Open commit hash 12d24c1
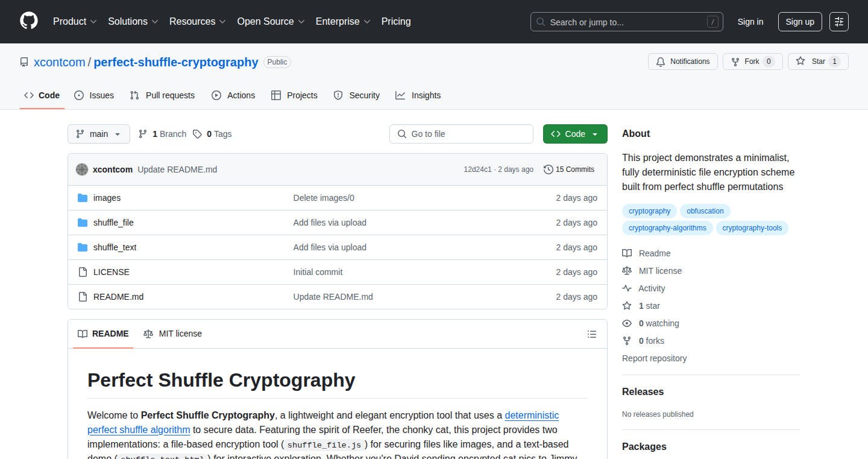The width and height of the screenshot is (868, 459). [x=477, y=169]
